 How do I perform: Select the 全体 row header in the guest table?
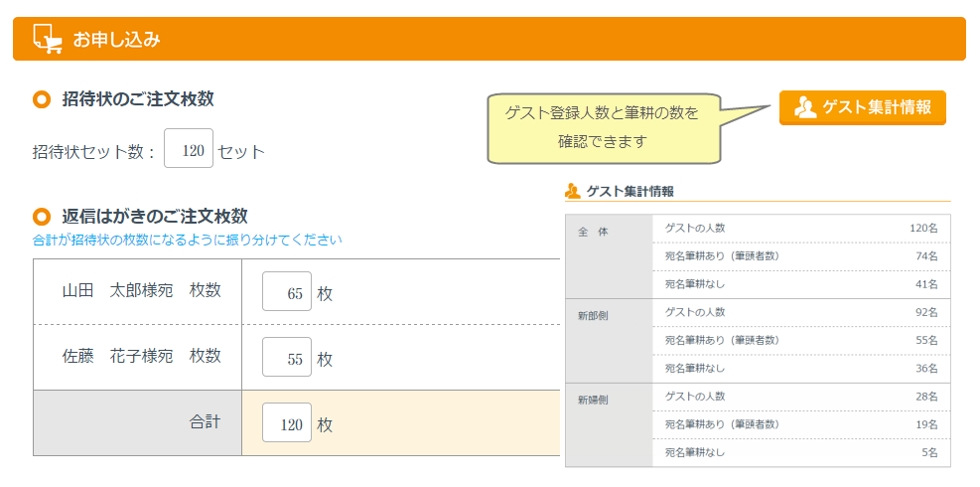coord(593,232)
